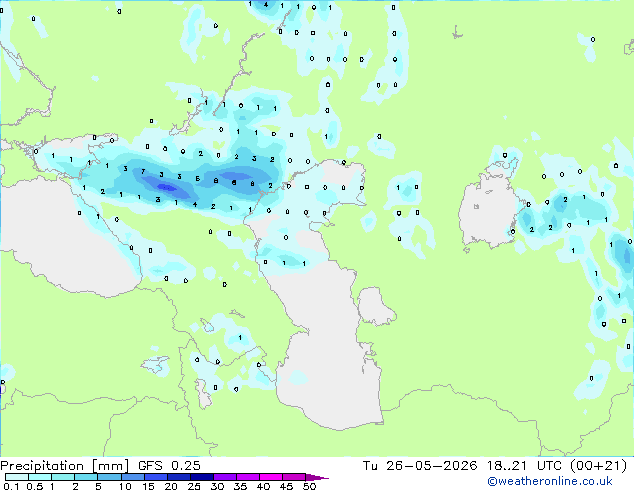The height and width of the screenshot is (490, 634).
Task: Click the '18..21 UTC' time range text
Action: click(524, 466)
